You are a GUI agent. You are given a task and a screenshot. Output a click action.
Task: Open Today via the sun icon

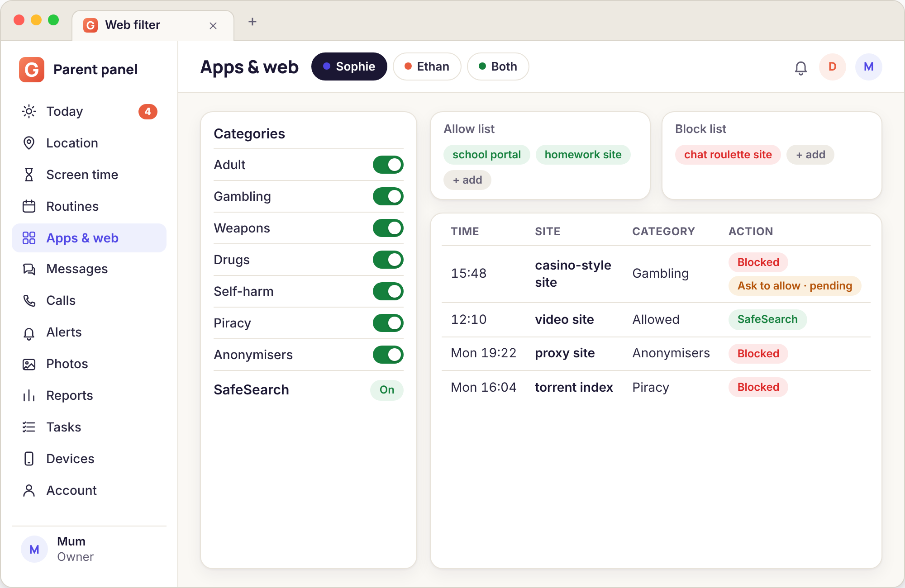[x=29, y=111]
